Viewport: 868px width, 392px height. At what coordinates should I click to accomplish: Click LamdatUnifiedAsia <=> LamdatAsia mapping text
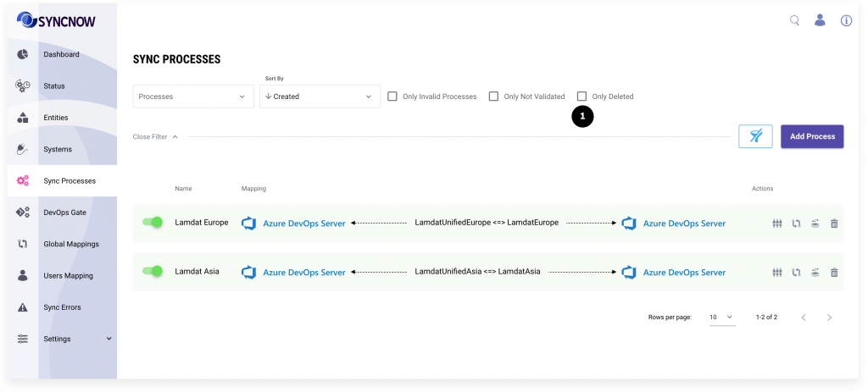[478, 272]
